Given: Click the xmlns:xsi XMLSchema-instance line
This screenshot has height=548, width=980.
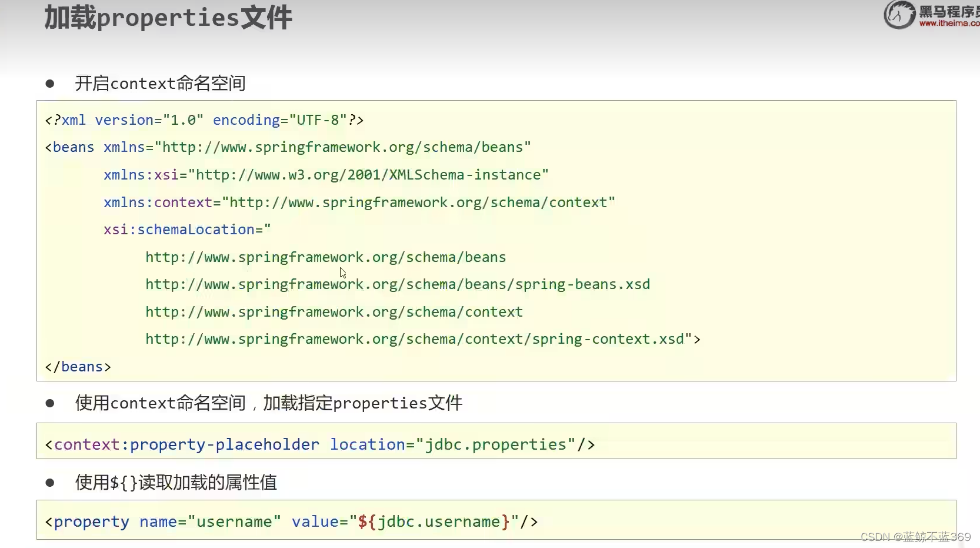Looking at the screenshot, I should pos(326,175).
